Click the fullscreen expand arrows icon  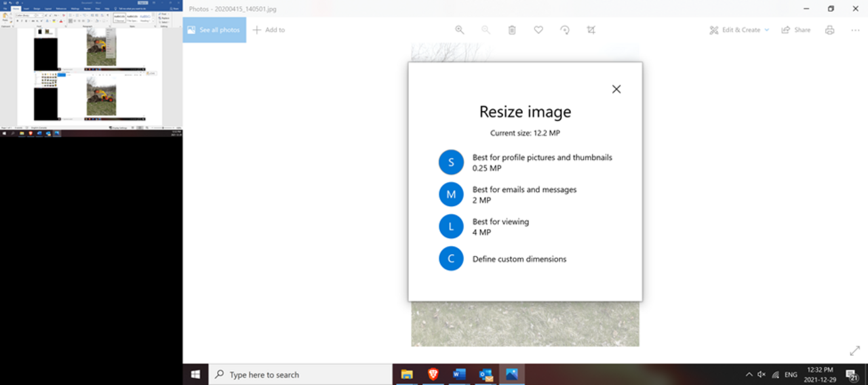pos(854,350)
